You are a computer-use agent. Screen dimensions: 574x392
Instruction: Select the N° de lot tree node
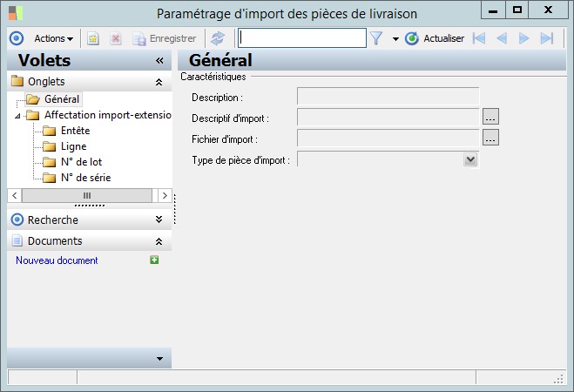tap(83, 162)
